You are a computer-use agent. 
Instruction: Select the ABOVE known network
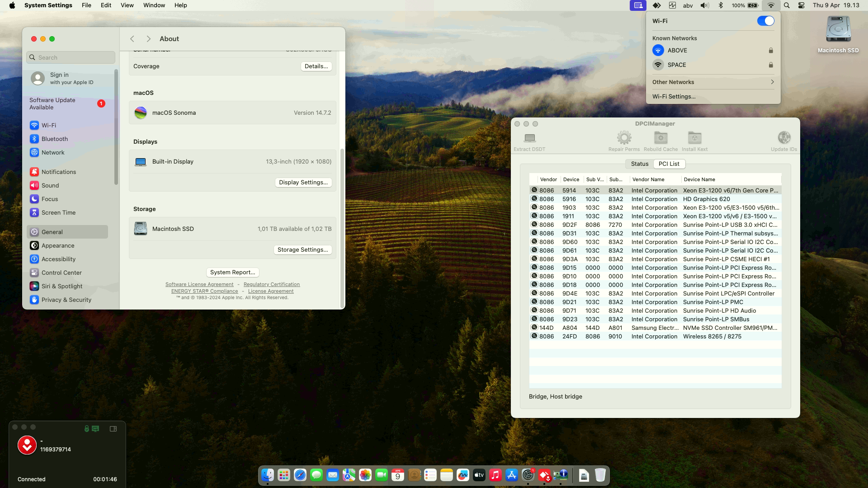[x=713, y=50]
